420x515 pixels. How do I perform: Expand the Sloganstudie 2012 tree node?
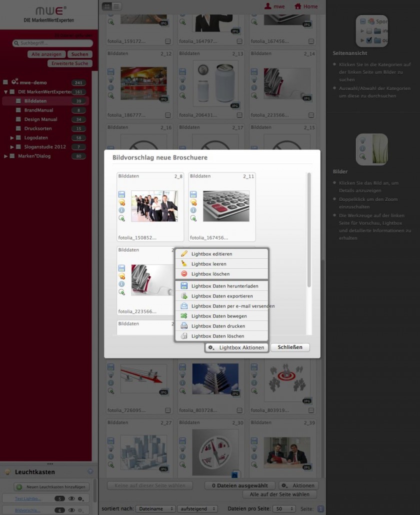[12, 147]
